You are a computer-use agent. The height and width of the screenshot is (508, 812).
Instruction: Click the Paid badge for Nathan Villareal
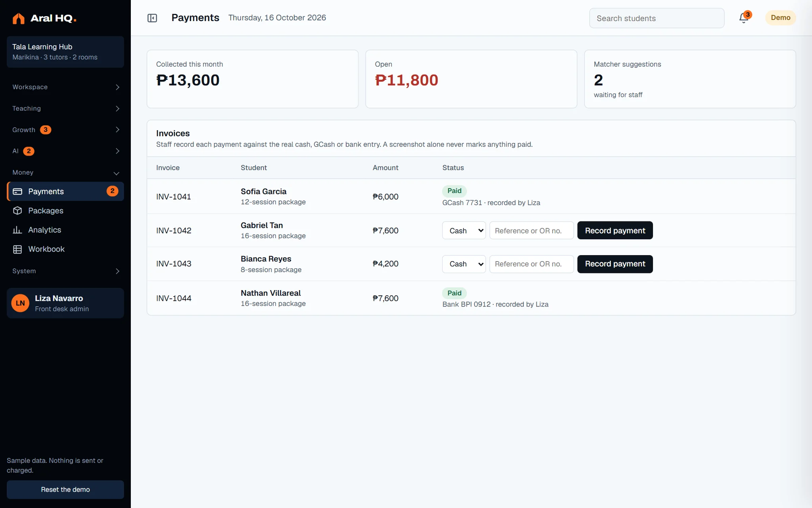click(x=454, y=293)
